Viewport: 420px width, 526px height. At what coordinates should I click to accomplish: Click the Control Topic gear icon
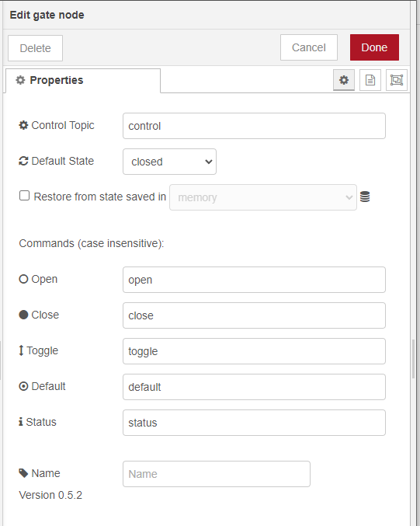(23, 125)
